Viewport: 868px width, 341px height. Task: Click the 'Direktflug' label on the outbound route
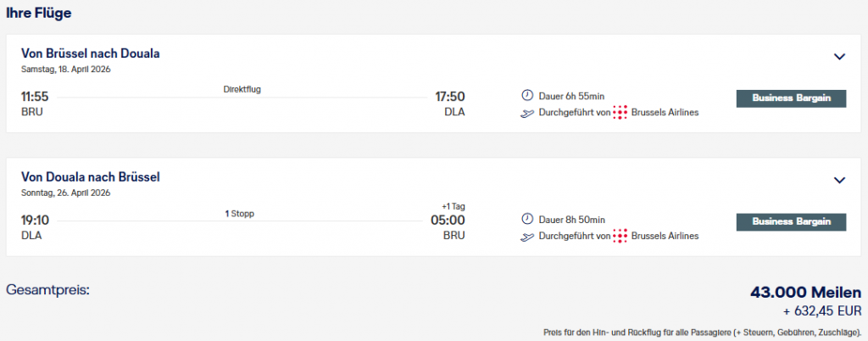242,89
